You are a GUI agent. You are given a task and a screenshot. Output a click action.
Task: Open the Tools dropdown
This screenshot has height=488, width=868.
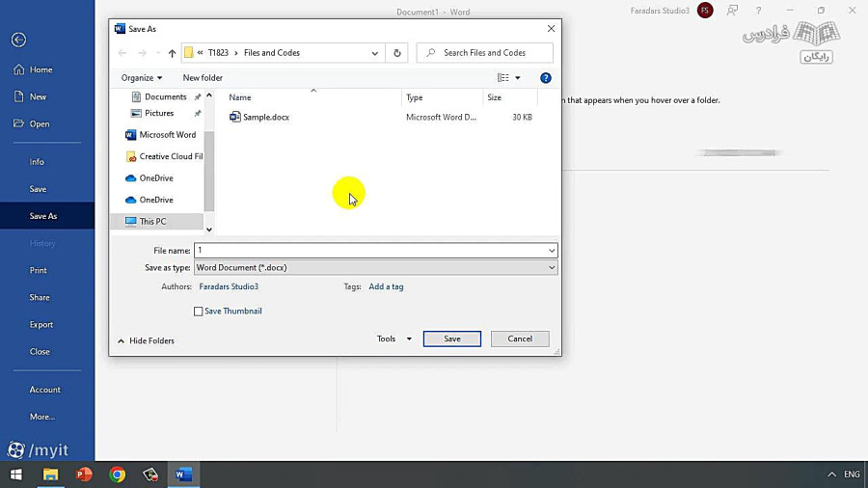(394, 339)
